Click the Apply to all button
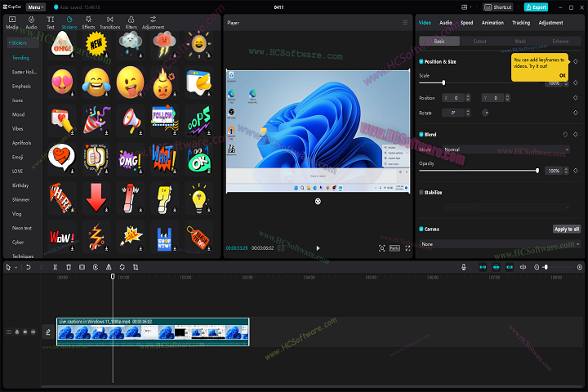The width and height of the screenshot is (588, 392). tap(566, 229)
